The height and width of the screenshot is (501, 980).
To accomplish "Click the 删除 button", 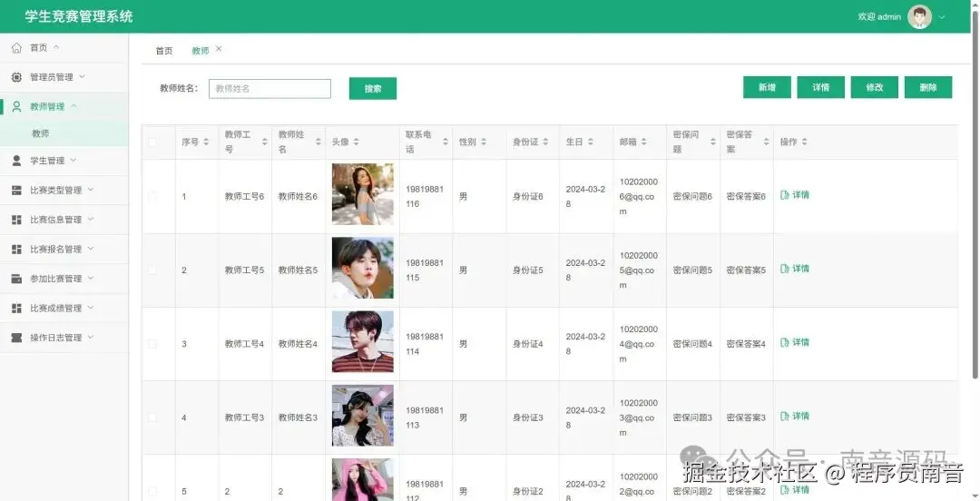I will [928, 87].
